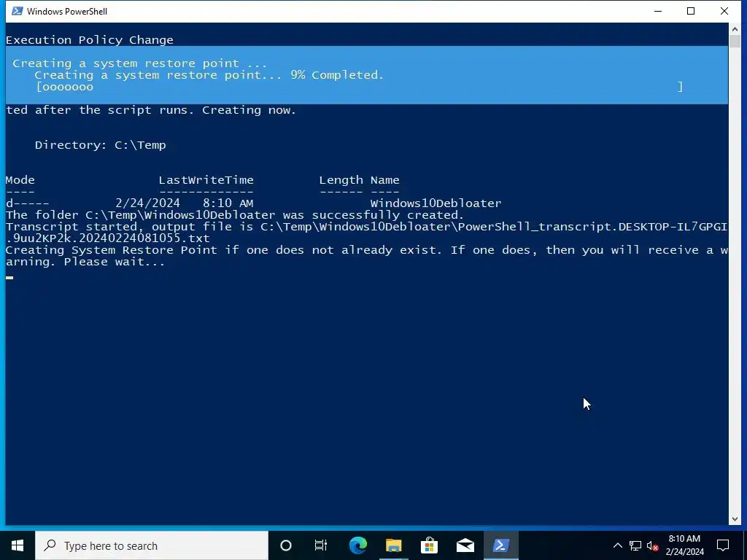Close the PowerShell window
This screenshot has height=560, width=747.
(724, 11)
